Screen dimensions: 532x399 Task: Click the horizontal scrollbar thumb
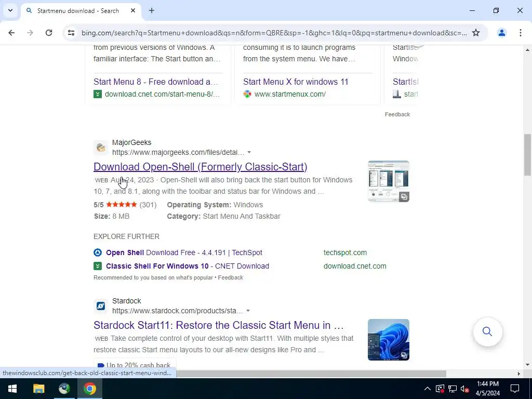point(311,374)
